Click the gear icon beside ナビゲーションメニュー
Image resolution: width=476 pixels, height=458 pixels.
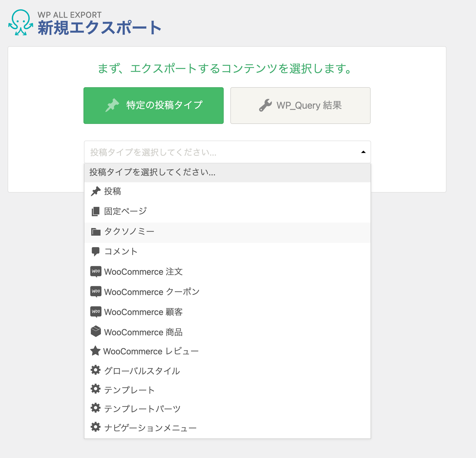click(x=95, y=427)
